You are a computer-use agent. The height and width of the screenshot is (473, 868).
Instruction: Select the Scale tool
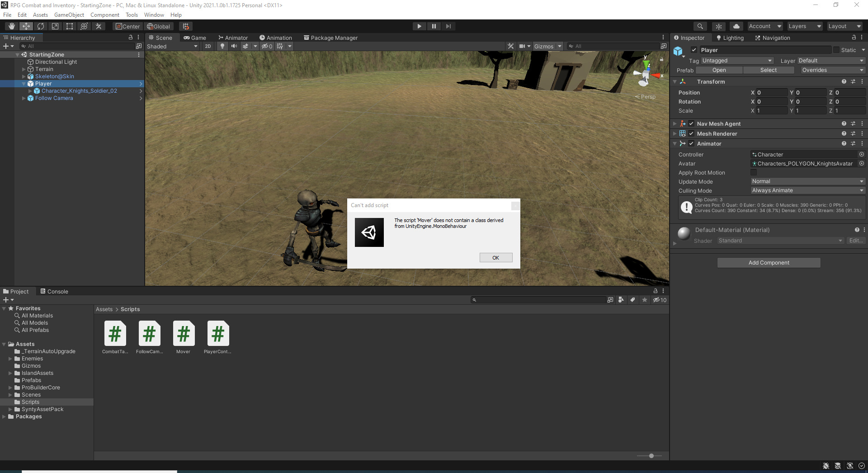coord(55,26)
